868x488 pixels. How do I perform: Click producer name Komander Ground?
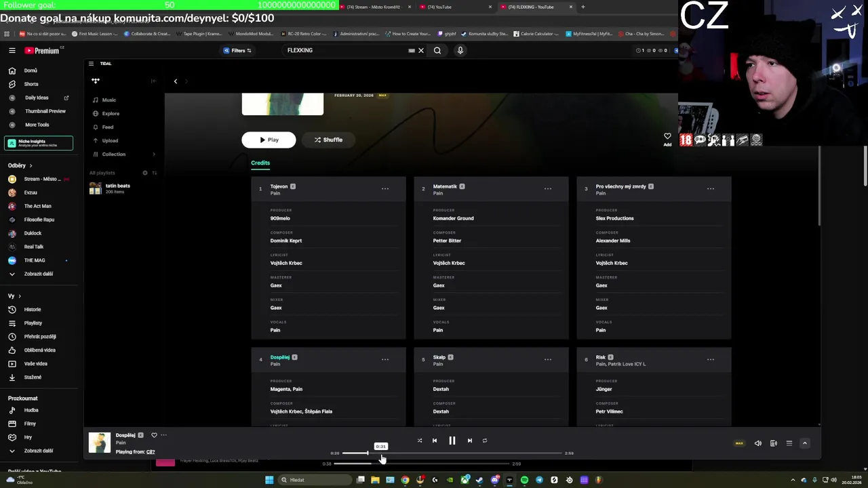(454, 218)
